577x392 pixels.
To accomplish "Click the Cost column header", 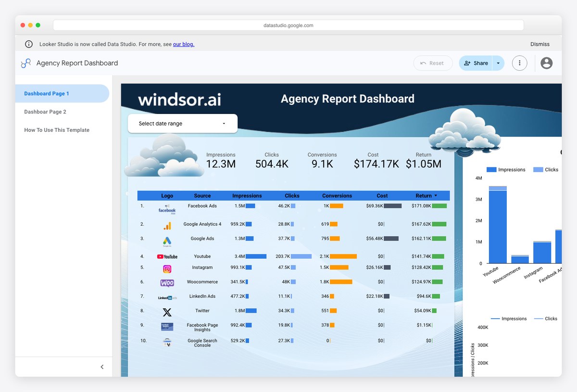I will pyautogui.click(x=382, y=196).
